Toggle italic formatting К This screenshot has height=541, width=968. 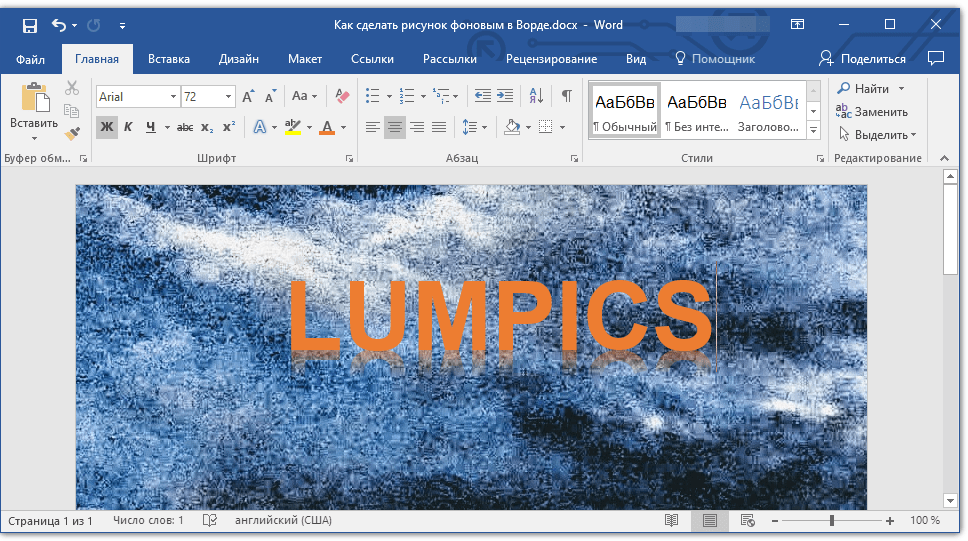128,127
